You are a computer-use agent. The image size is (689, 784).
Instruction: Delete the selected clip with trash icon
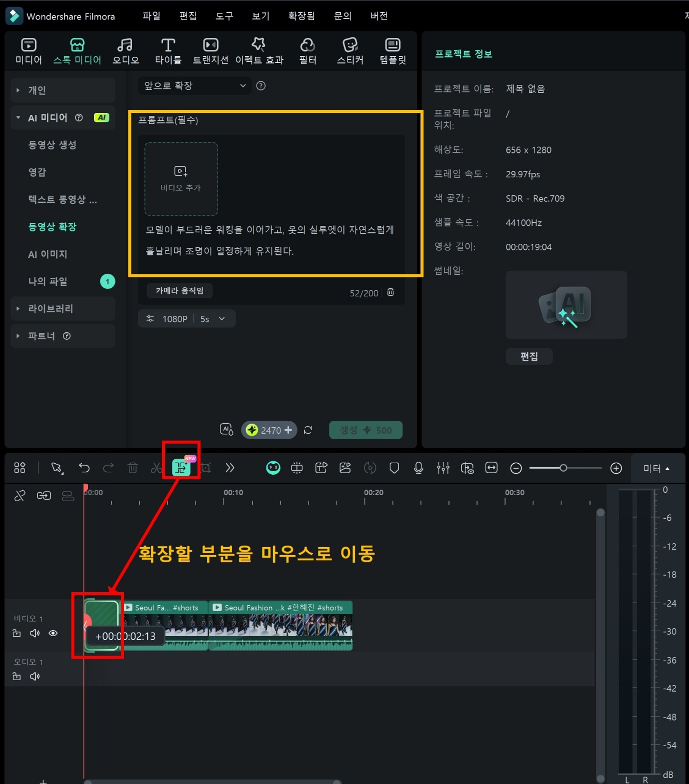(x=132, y=468)
